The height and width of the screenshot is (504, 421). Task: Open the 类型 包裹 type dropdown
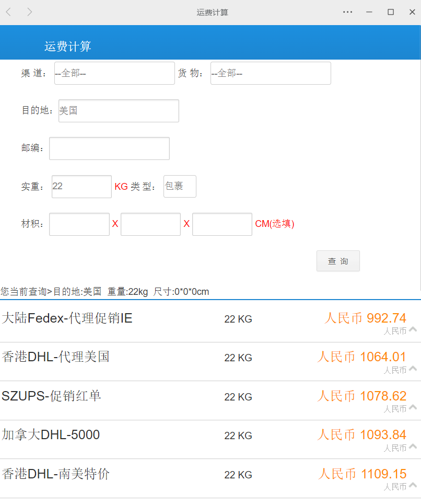coord(180,186)
